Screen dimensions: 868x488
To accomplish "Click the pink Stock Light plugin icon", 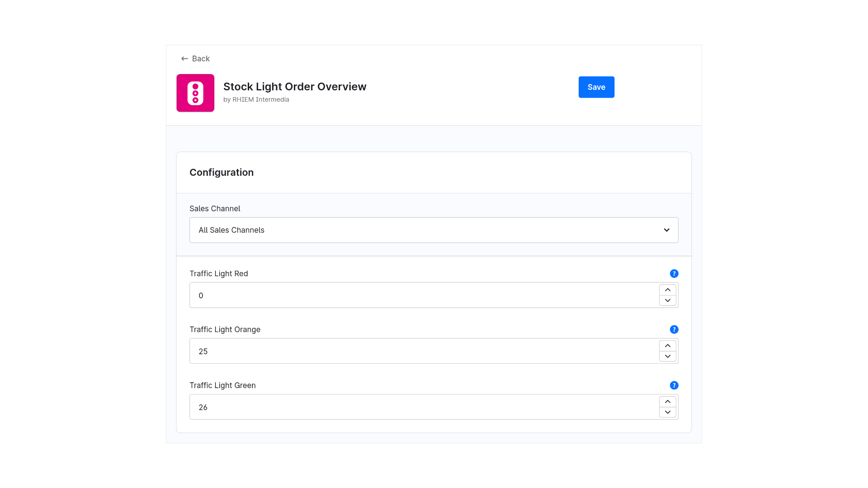I will tap(195, 93).
